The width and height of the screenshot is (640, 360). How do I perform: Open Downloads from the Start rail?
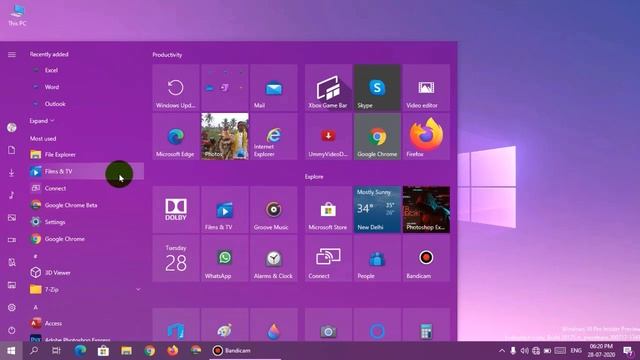pos(12,173)
